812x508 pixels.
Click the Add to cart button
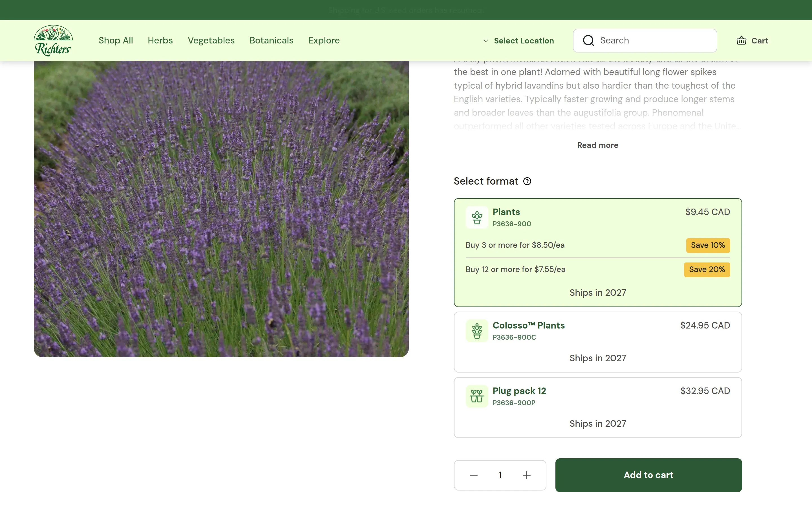[x=648, y=475]
